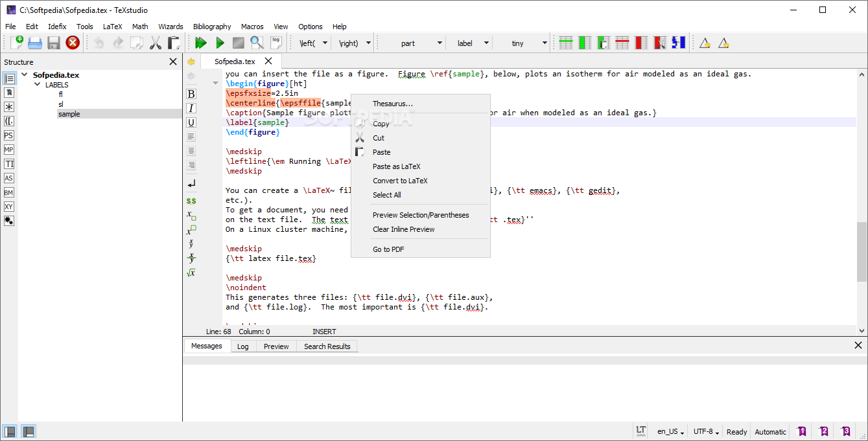Save the document with the floppy icon
Image resolution: width=868 pixels, height=441 pixels.
54,43
